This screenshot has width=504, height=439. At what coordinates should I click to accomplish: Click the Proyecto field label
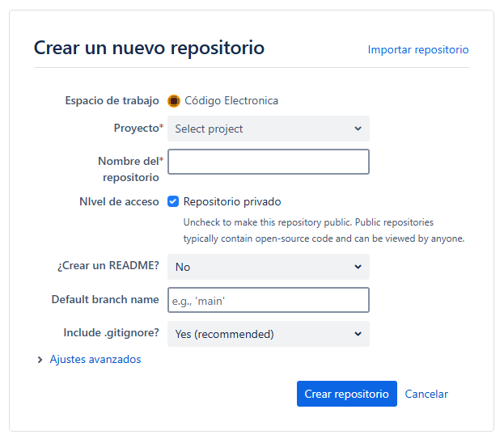coord(138,128)
